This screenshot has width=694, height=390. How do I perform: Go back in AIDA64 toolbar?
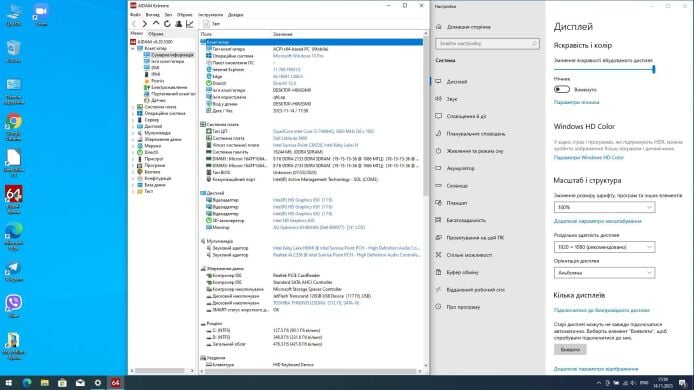pyautogui.click(x=134, y=24)
